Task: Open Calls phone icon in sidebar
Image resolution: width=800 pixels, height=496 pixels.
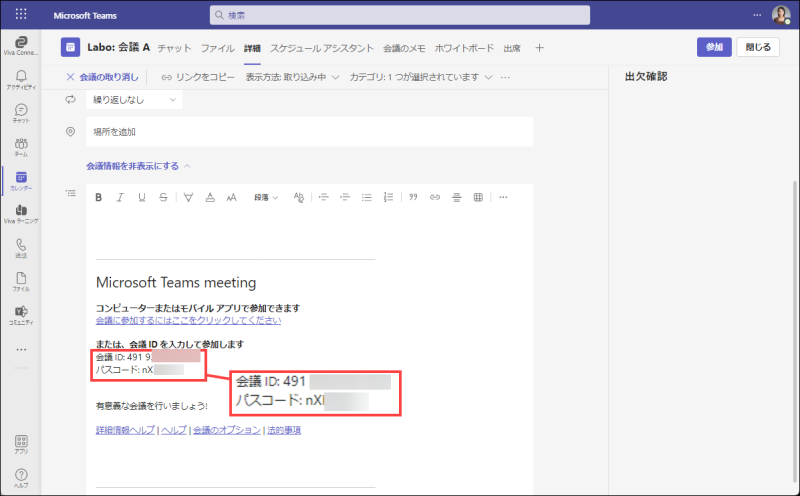Action: click(21, 248)
